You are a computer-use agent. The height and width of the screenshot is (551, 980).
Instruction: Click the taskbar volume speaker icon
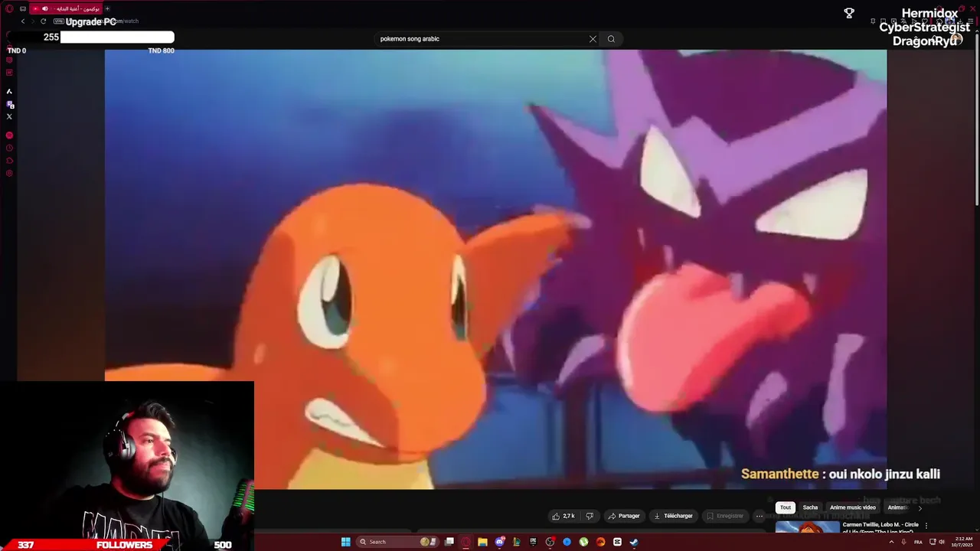click(x=942, y=542)
